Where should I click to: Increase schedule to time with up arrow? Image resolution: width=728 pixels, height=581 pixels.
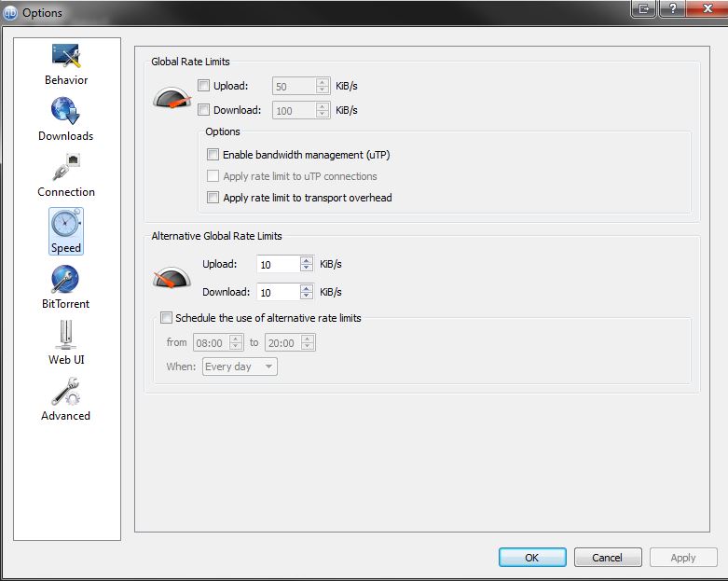(x=308, y=339)
